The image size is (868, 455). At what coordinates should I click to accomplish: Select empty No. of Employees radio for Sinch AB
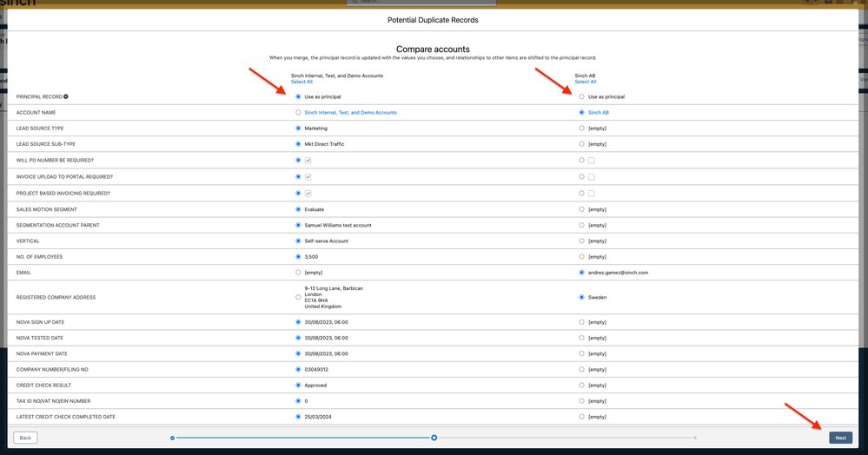tap(582, 257)
